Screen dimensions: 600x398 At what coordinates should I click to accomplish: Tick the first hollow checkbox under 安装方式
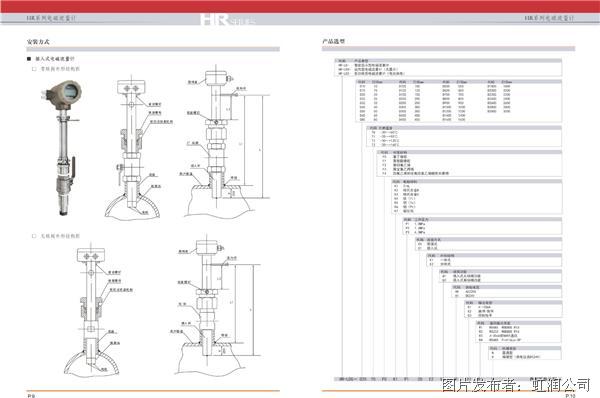pos(34,69)
